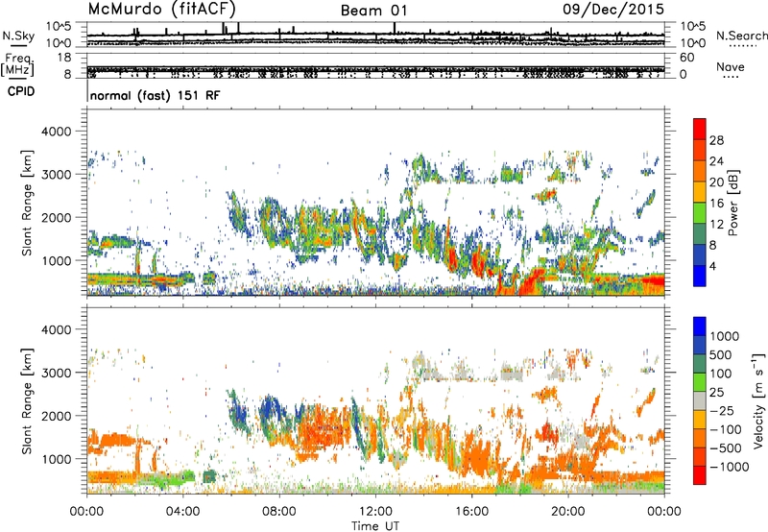Pick the top red power colorbar segment
The image size is (768, 532).
[x=700, y=129]
